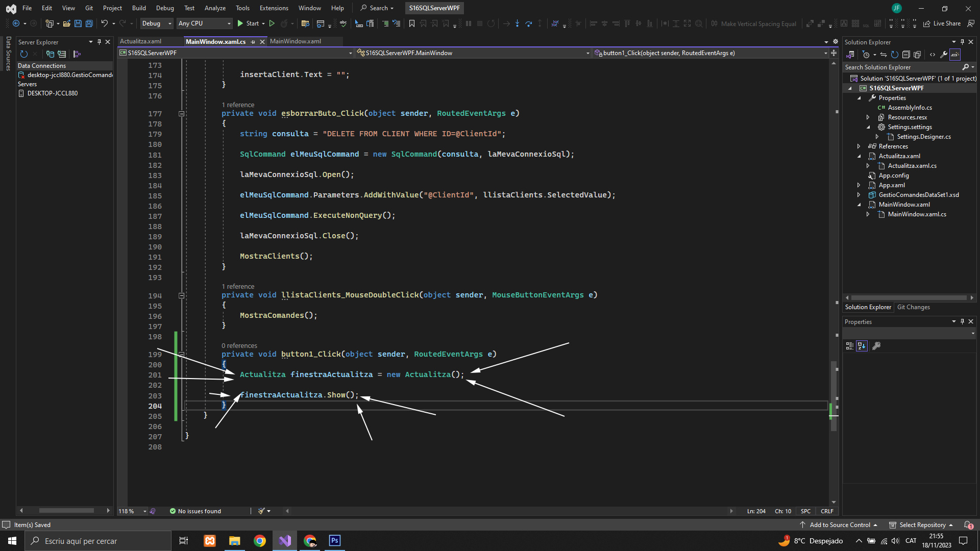Open Properties wrench in Solution Explorer toolbar

pos(944,55)
